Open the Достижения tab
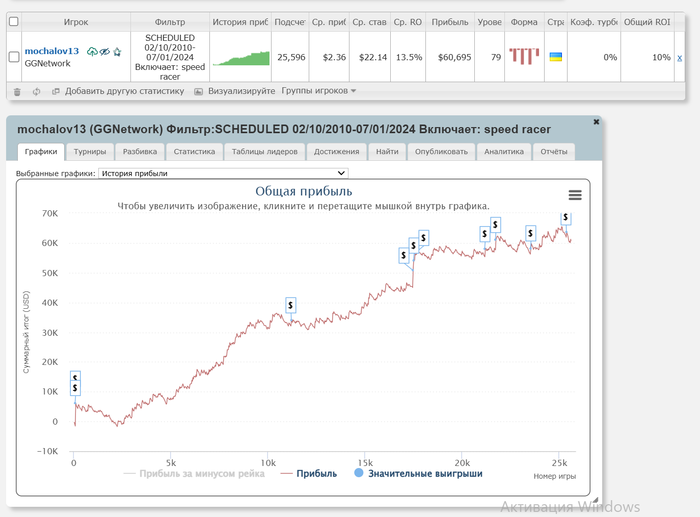Viewport: 700px width, 517px height. pyautogui.click(x=336, y=151)
